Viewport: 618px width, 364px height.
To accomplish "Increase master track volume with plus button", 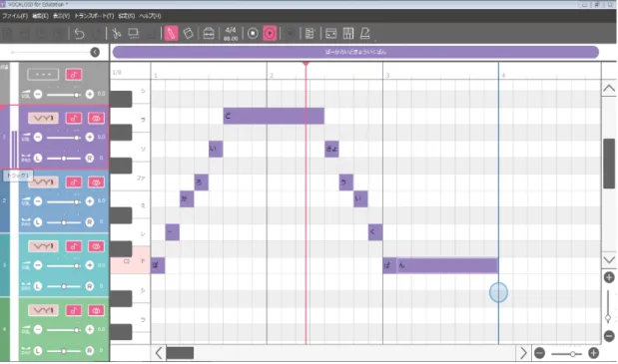I will tap(90, 95).
